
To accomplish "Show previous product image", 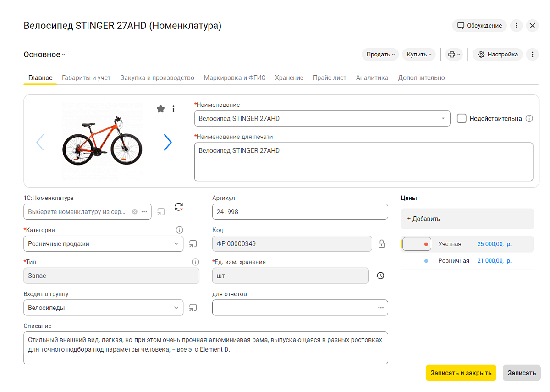I will [x=40, y=143].
